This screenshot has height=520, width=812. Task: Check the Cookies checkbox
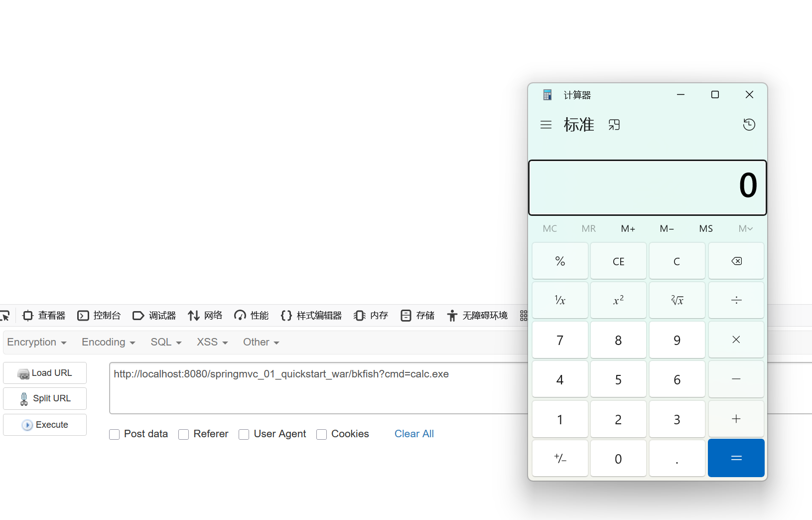(322, 434)
